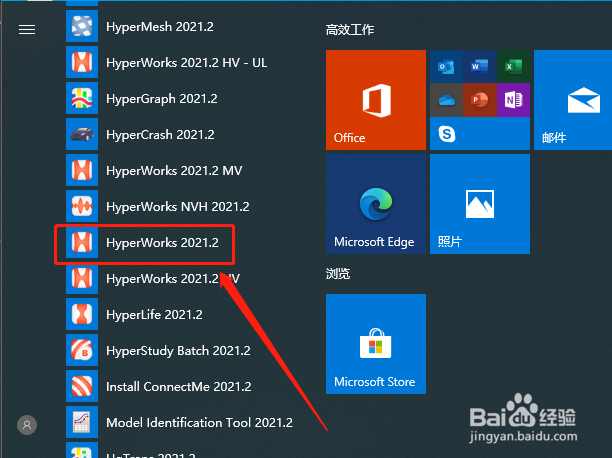The height and width of the screenshot is (458, 612).
Task: Select Model Identification Tool 2021.2 label
Action: click(x=199, y=422)
